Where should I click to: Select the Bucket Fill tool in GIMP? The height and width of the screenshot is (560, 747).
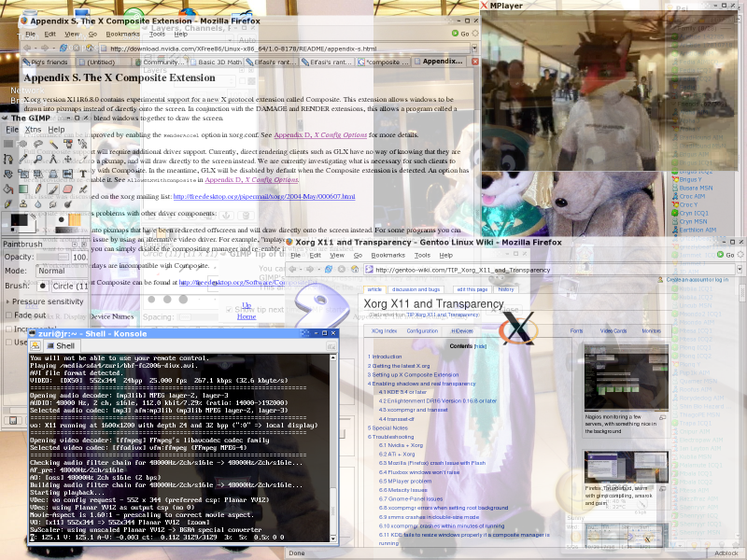click(7, 189)
